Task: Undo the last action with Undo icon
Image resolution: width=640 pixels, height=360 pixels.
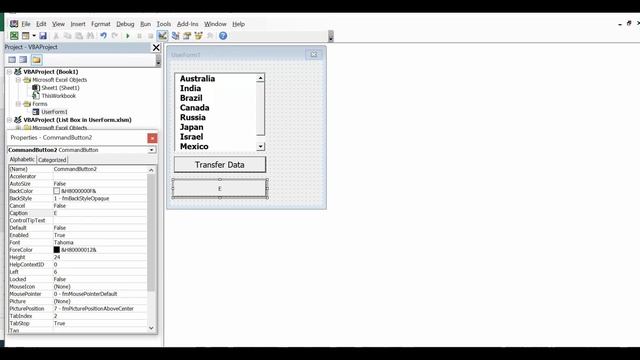Action: click(x=104, y=36)
